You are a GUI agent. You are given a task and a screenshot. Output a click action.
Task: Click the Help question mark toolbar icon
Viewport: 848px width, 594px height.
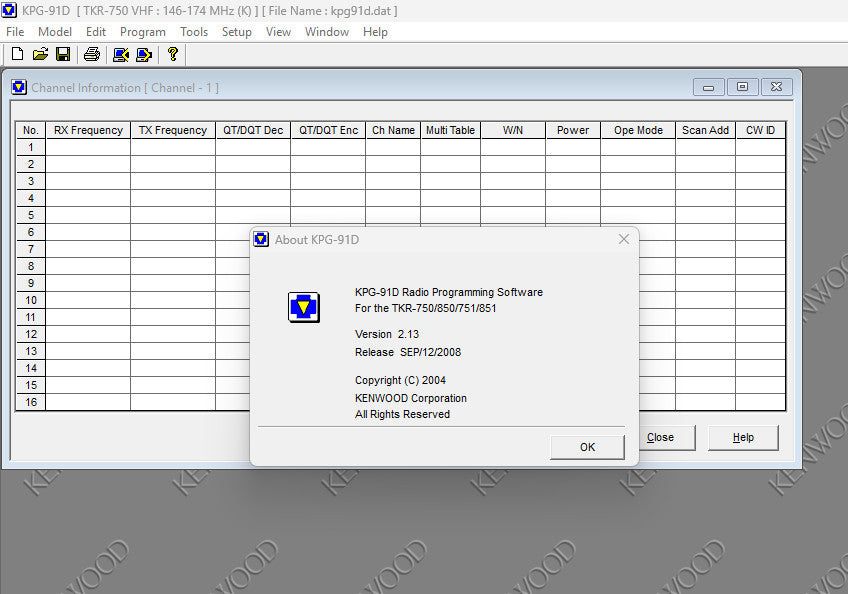[173, 54]
